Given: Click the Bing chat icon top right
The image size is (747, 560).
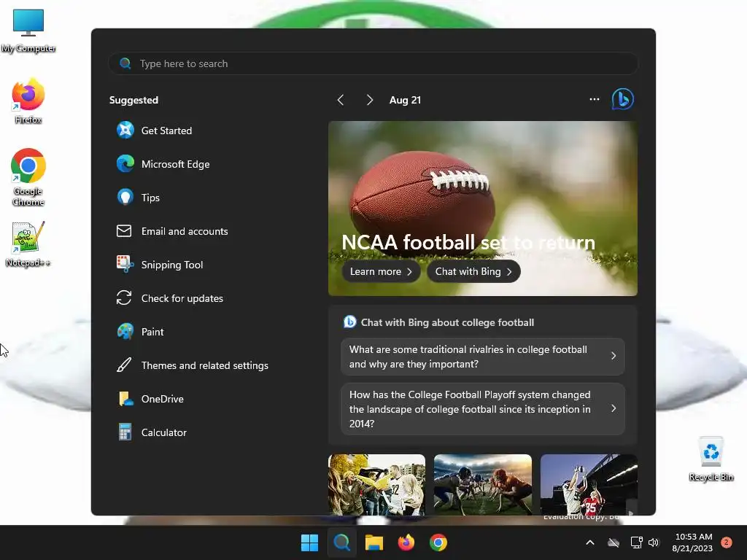Looking at the screenshot, I should 623,99.
